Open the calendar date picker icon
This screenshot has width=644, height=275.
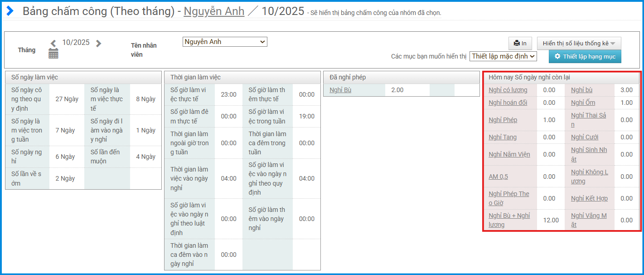53,54
